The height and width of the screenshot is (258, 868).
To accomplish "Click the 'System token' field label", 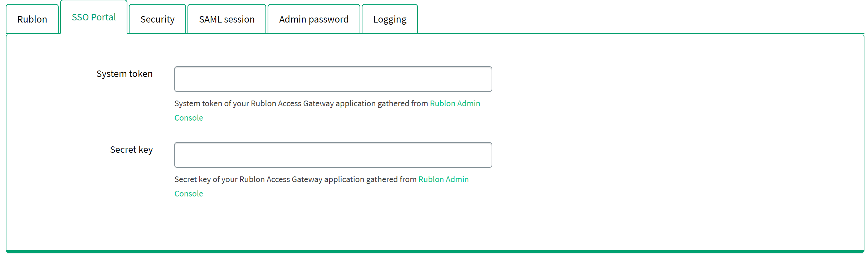I will [125, 74].
